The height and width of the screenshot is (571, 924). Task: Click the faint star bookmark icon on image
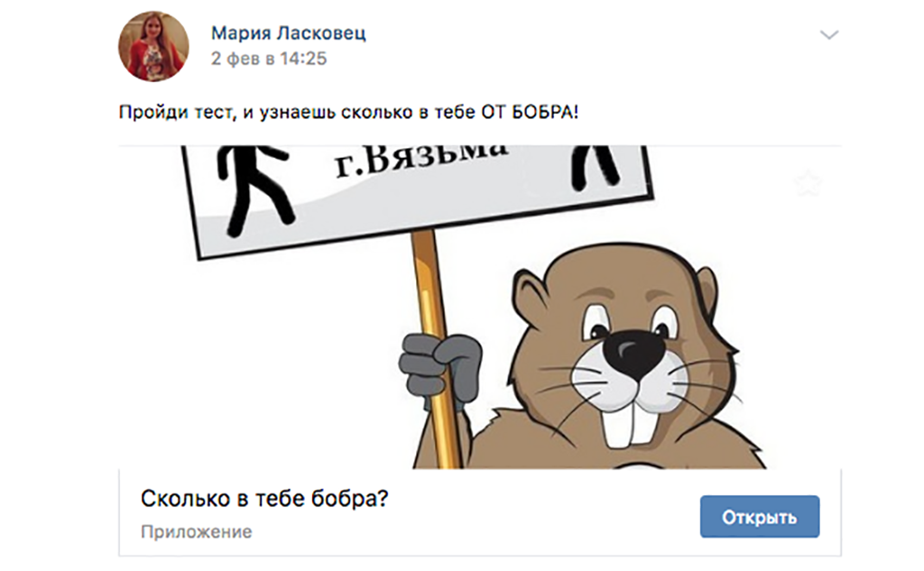808,184
